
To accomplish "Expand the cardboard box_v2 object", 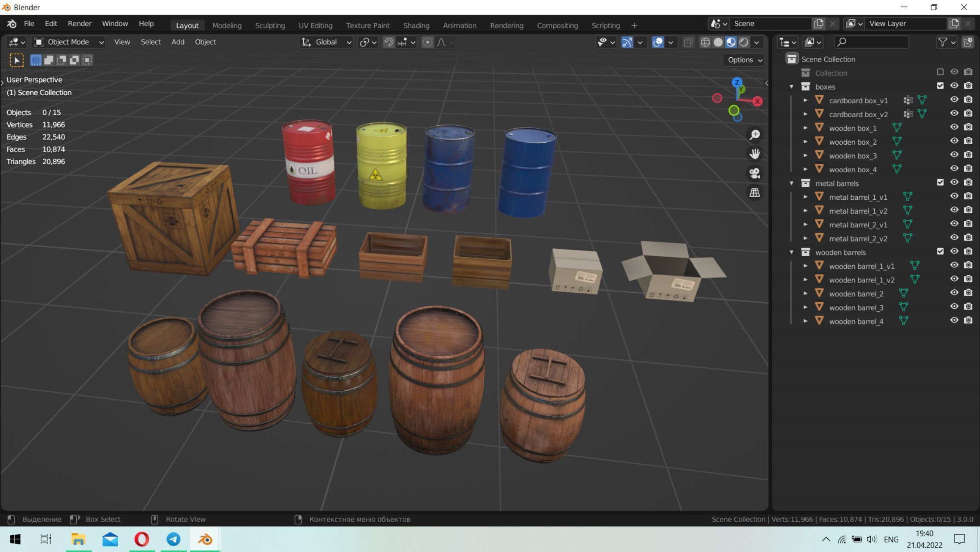I will click(x=805, y=114).
